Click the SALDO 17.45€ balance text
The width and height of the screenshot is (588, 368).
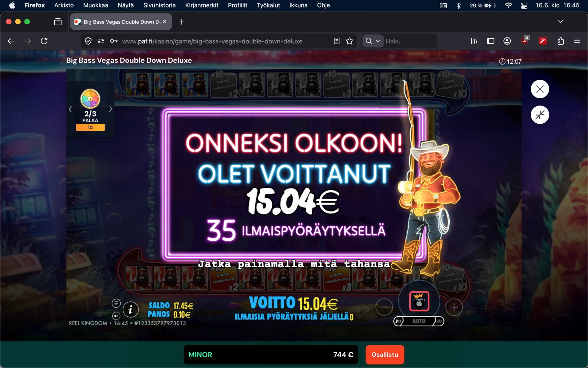[x=171, y=306]
